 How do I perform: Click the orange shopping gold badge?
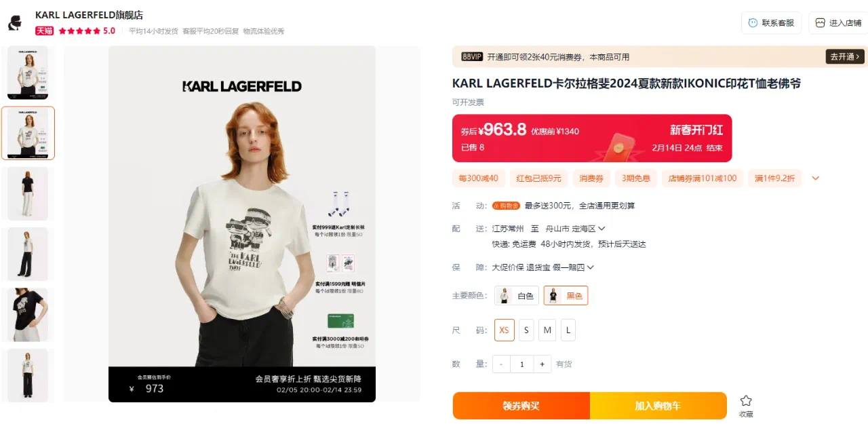point(506,206)
